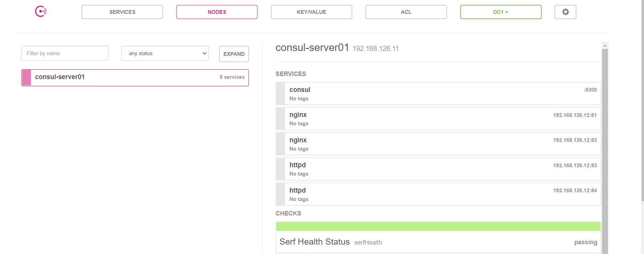Click the EXPAND button
This screenshot has width=644, height=254.
tap(234, 54)
